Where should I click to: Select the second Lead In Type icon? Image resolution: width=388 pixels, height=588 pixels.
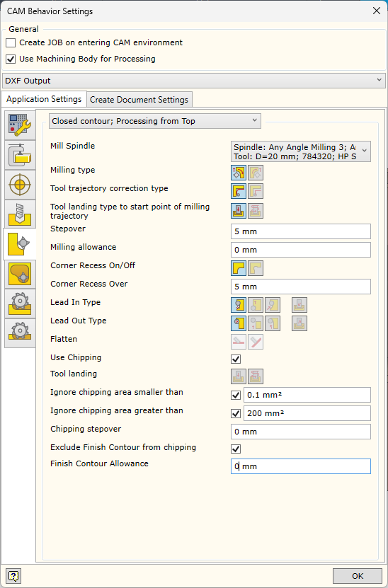tap(256, 305)
